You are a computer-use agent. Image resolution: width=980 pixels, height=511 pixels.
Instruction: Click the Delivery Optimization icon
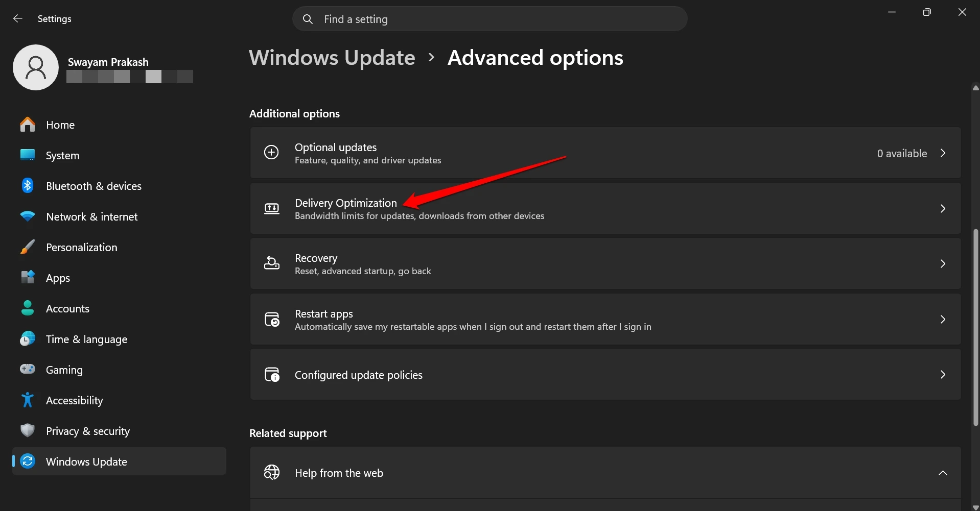272,208
